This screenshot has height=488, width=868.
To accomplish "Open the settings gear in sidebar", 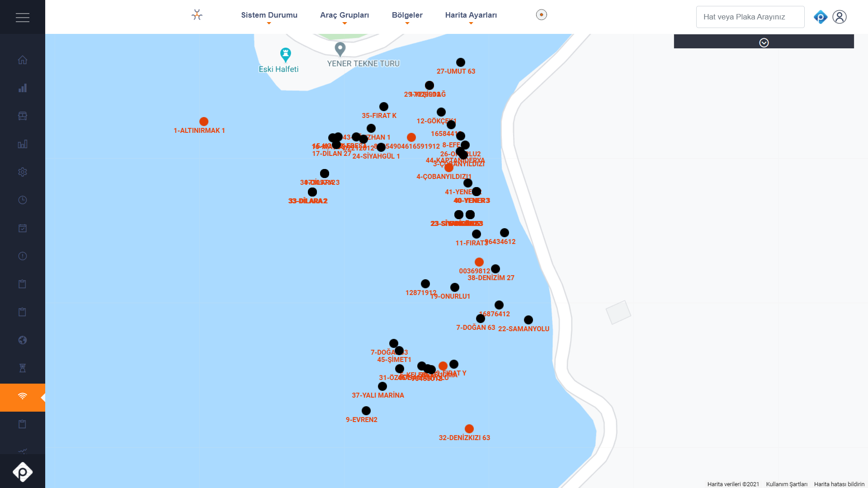I will click(x=23, y=172).
